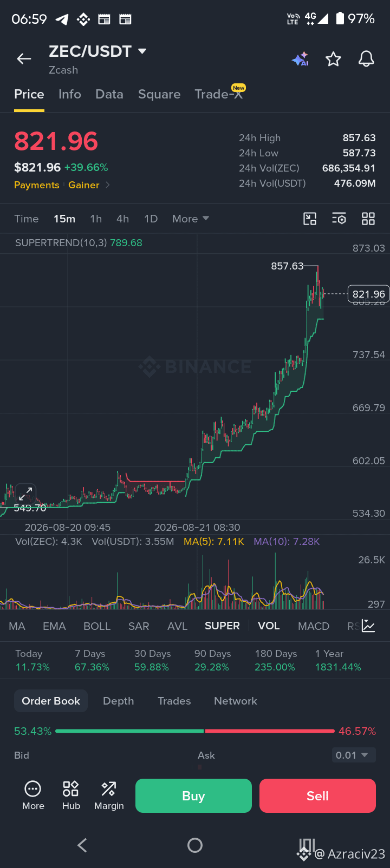Tap the 857.63 high marker on chart
The width and height of the screenshot is (390, 868).
tap(288, 266)
